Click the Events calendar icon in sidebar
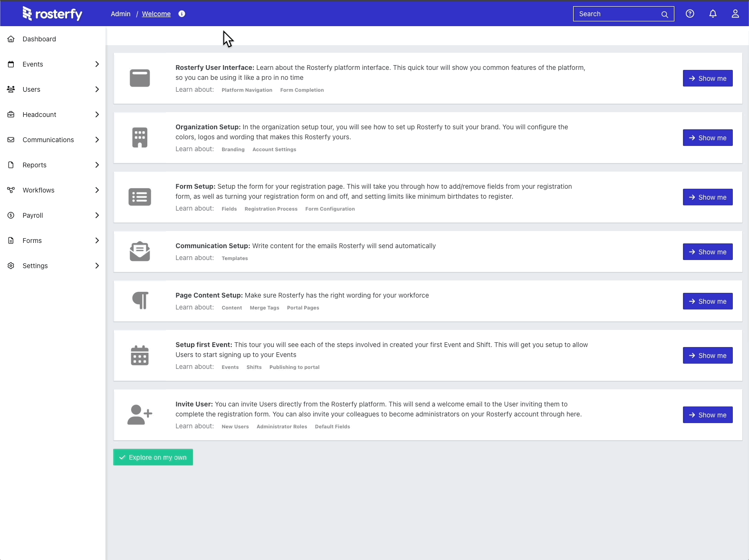 tap(11, 64)
